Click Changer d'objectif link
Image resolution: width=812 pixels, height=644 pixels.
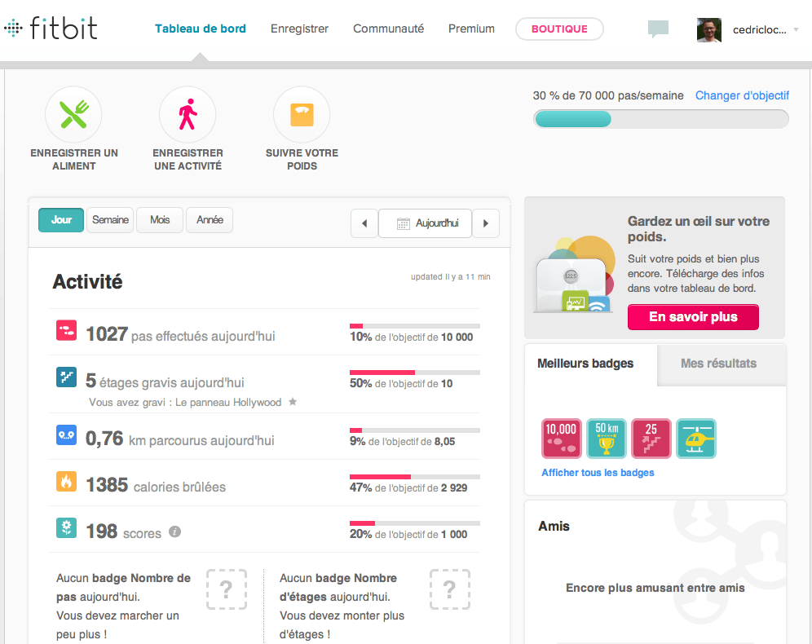click(742, 95)
